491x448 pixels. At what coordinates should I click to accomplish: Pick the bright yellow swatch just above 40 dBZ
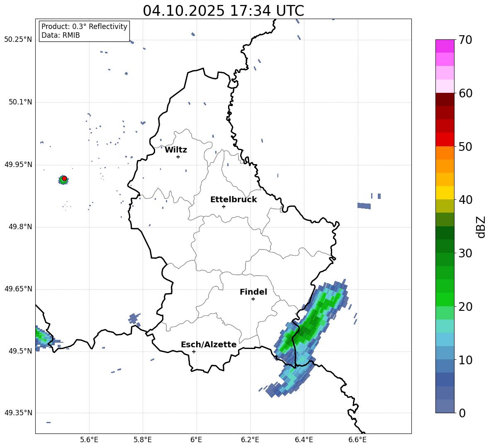445,193
